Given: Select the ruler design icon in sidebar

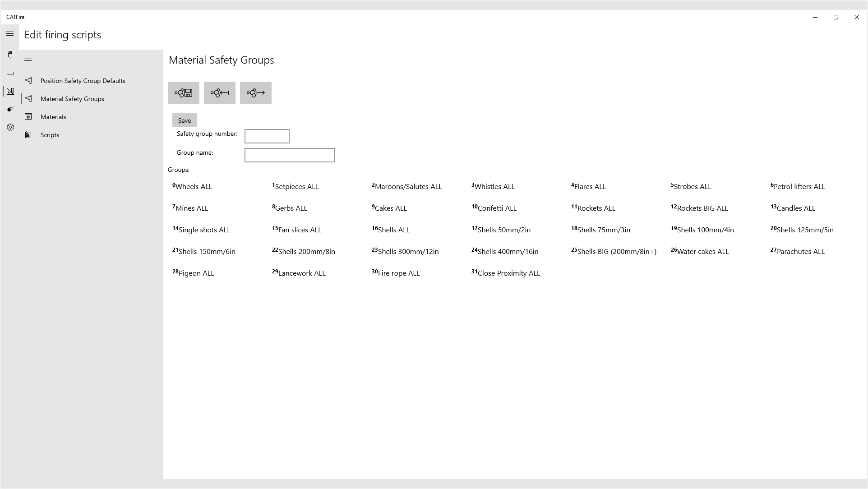Looking at the screenshot, I should (x=10, y=91).
